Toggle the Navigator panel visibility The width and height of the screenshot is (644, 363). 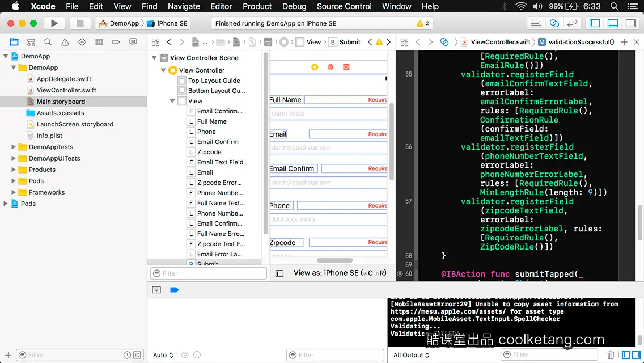click(595, 23)
